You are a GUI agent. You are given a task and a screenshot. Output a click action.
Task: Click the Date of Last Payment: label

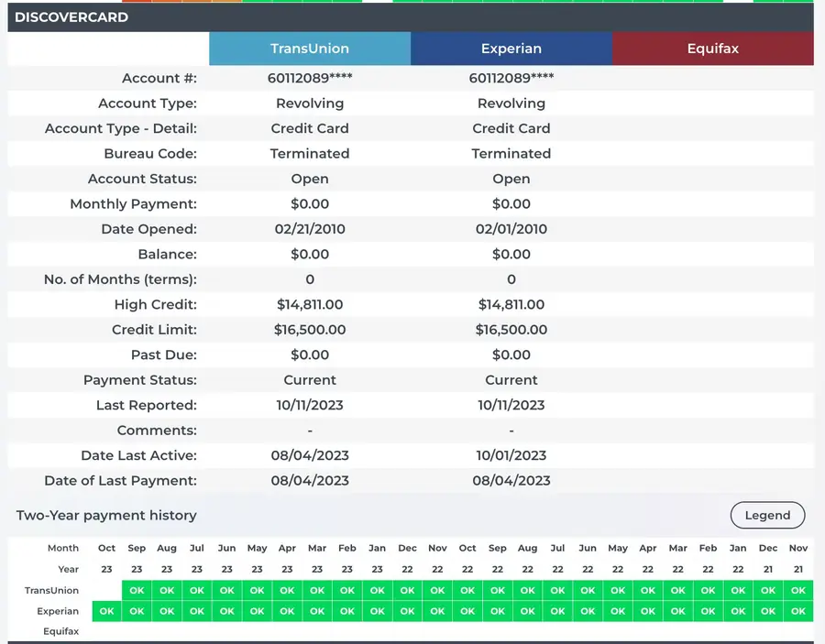[x=121, y=481]
